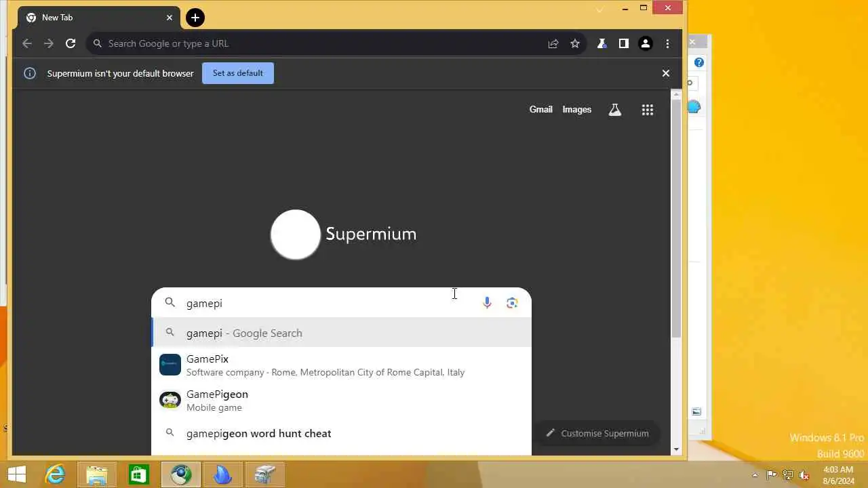Open the clock showing 4:03 AM
Image resolution: width=868 pixels, height=488 pixels.
(838, 475)
